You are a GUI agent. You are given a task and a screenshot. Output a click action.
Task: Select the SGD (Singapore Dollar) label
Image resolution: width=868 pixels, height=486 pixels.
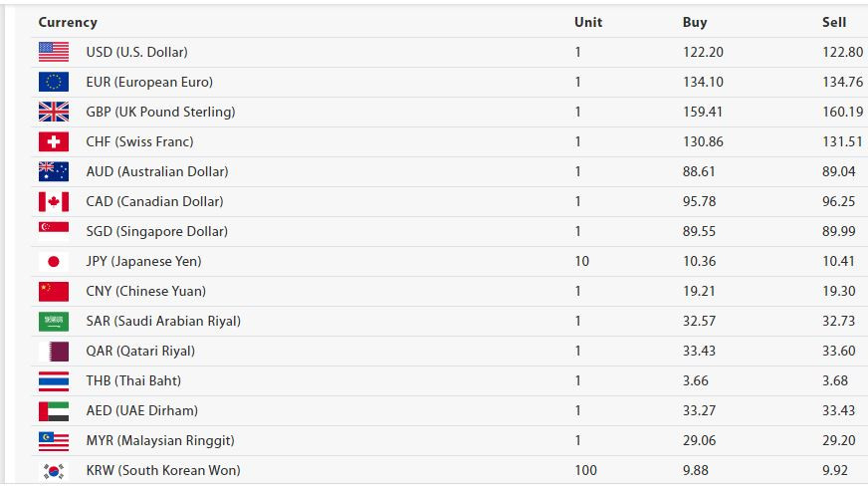click(156, 231)
